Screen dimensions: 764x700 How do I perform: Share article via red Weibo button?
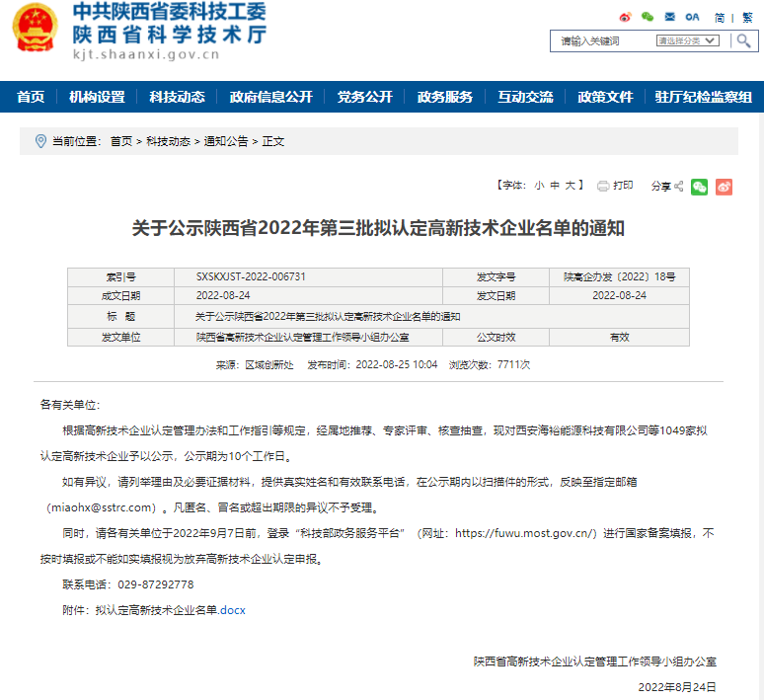pos(724,187)
